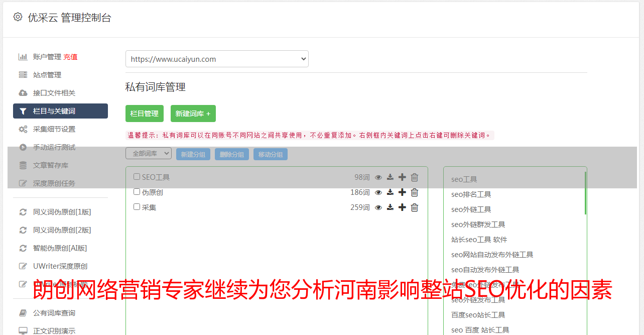Image resolution: width=644 pixels, height=335 pixels.
Task: View keywords with SEO工具 row eye icon
Action: click(378, 177)
